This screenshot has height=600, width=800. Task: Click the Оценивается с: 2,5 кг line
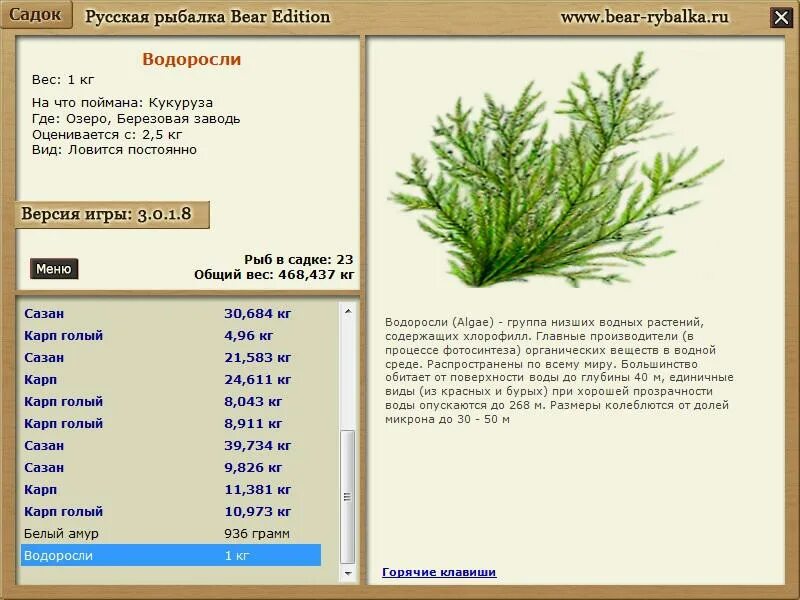(x=107, y=135)
